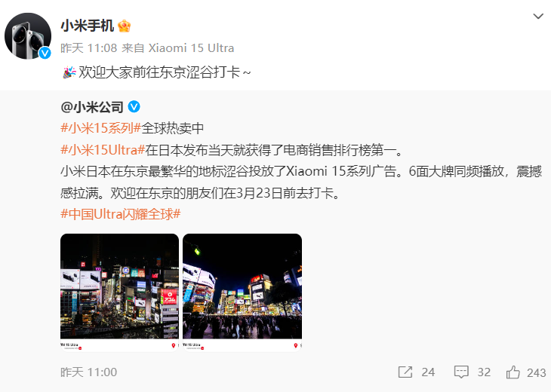Image resolution: width=551 pixels, height=392 pixels.
Task: Click the repost share icon
Action: pos(405,372)
